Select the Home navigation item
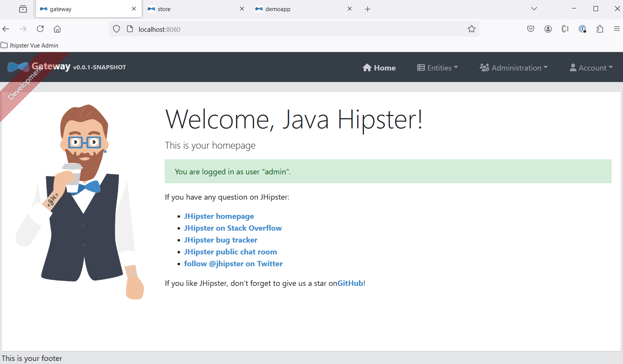623x364 pixels. pos(379,68)
